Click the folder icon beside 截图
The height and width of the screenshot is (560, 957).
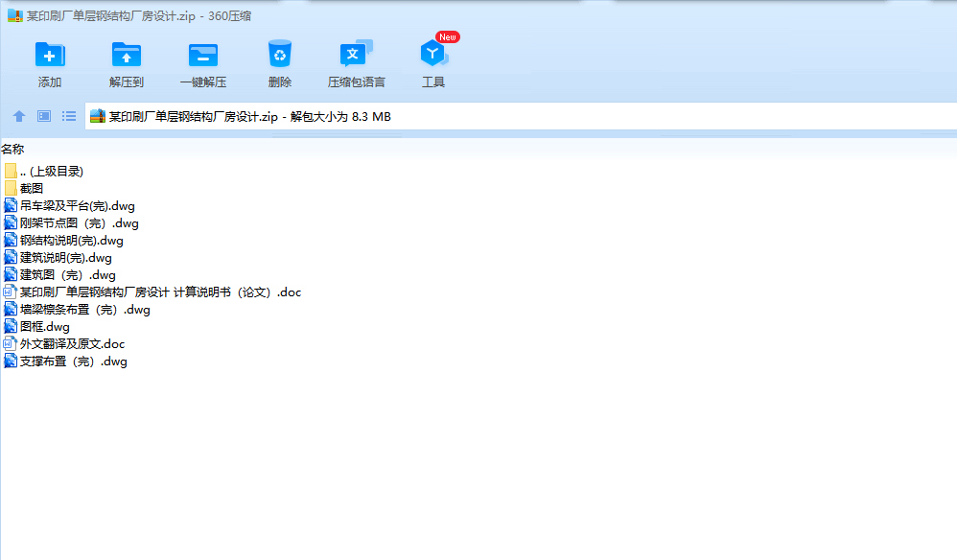pos(11,188)
